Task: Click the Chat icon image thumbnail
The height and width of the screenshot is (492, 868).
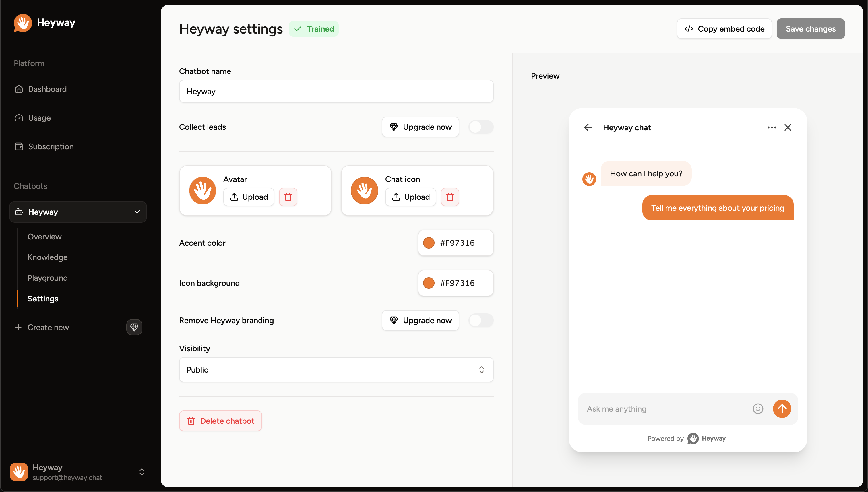Action: tap(364, 191)
